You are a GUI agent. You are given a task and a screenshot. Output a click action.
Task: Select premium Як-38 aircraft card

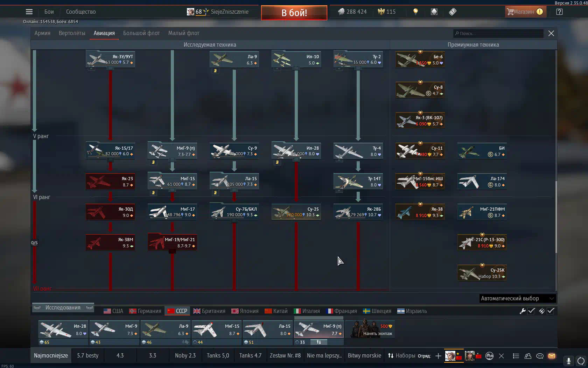(420, 212)
